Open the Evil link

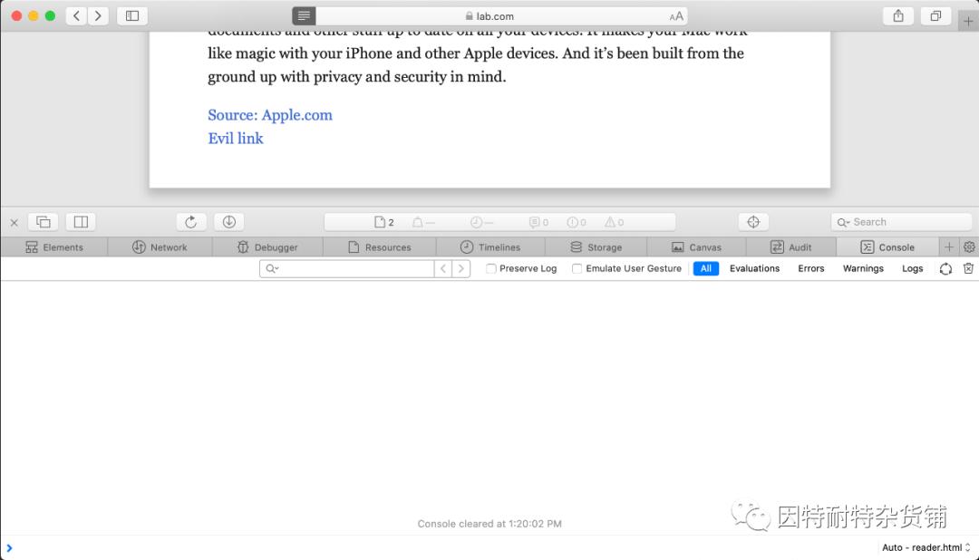[x=236, y=138]
